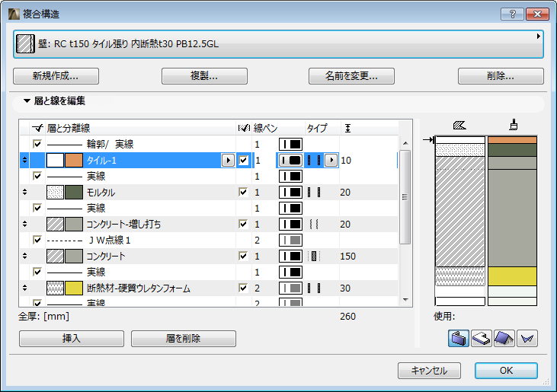Toggle end-line checkbox for モルタル
Viewport: 557px width, 392px height.
(243, 193)
